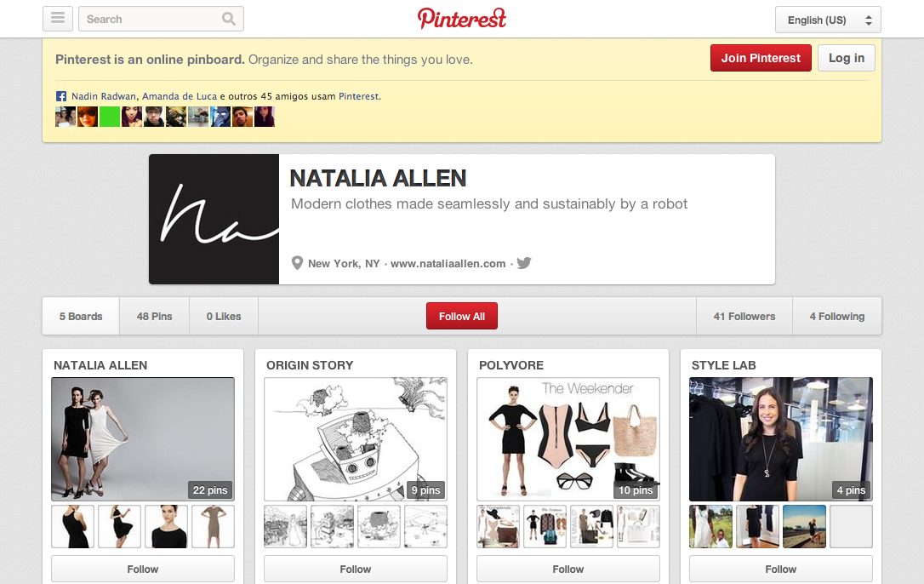Click the red Follow All button
The image size is (924, 584).
462,316
